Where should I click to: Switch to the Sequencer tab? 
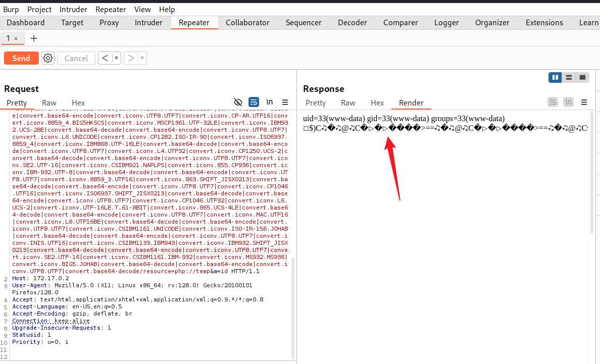(304, 23)
